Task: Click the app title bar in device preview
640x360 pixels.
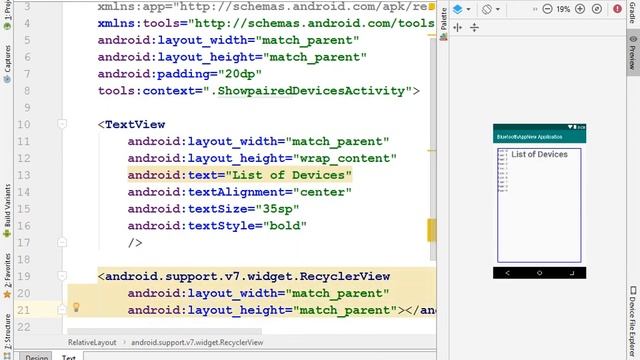Action: pos(539,137)
